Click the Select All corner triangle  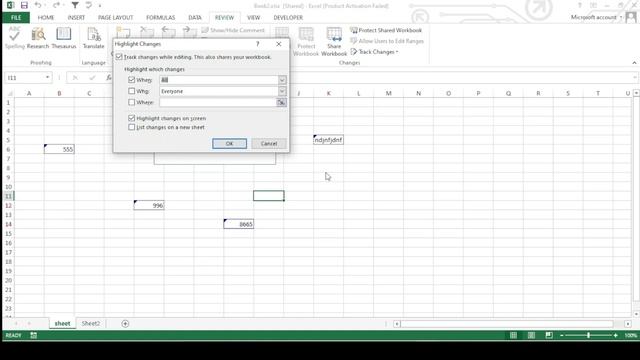point(9,93)
